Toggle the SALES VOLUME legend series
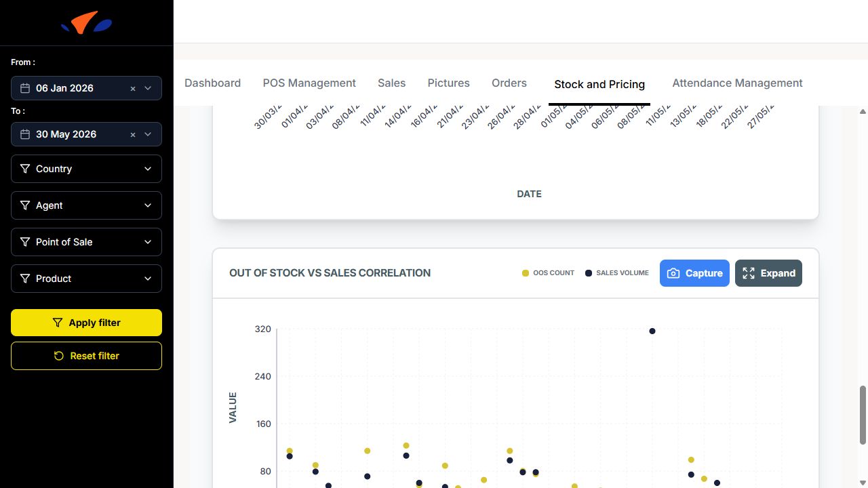Image resolution: width=868 pixels, height=488 pixels. (617, 273)
